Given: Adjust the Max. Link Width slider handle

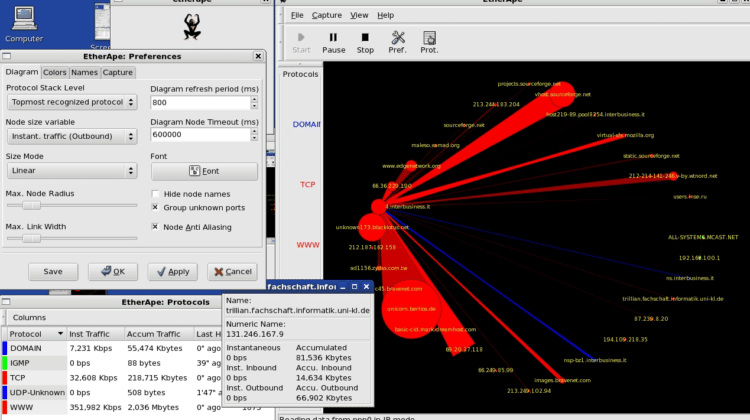Looking at the screenshot, I should click(32, 238).
